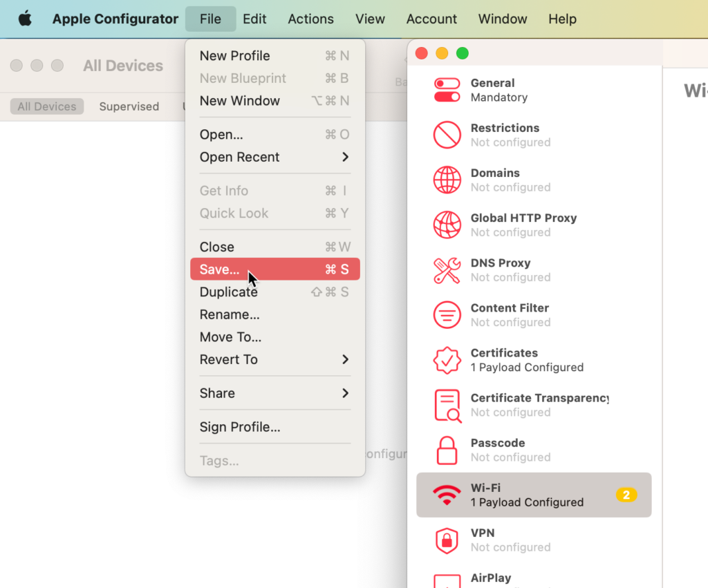Switch to the Supervised devices tab

(x=129, y=106)
